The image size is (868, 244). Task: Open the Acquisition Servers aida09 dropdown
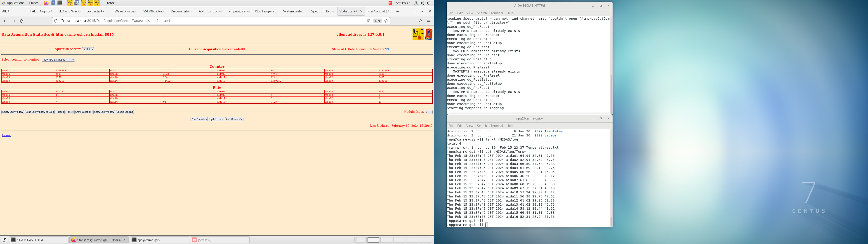88,49
